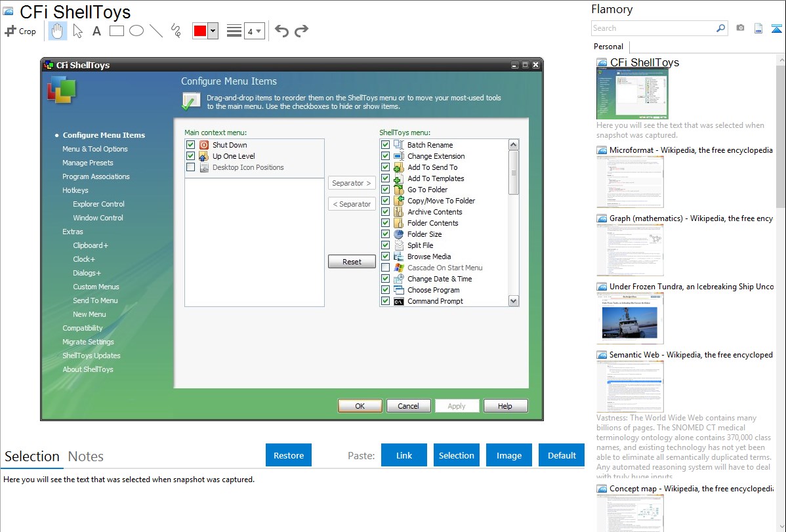
Task: Open the Help button
Action: click(x=505, y=405)
